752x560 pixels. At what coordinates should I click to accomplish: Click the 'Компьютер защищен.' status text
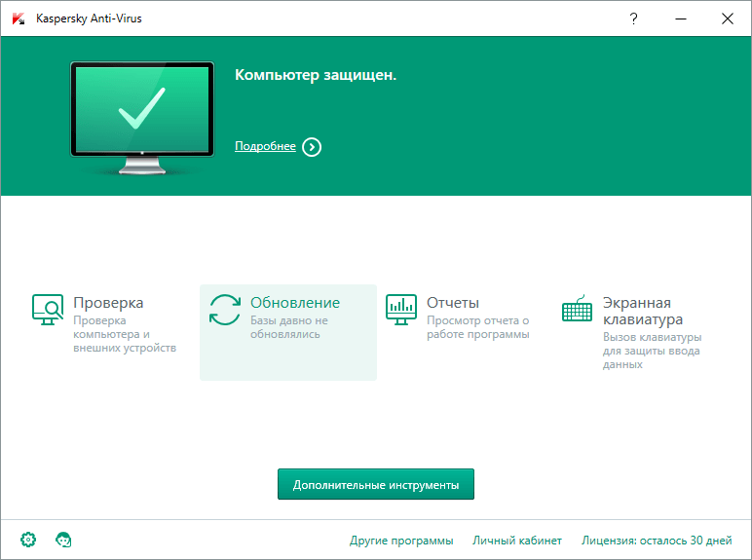[x=316, y=75]
